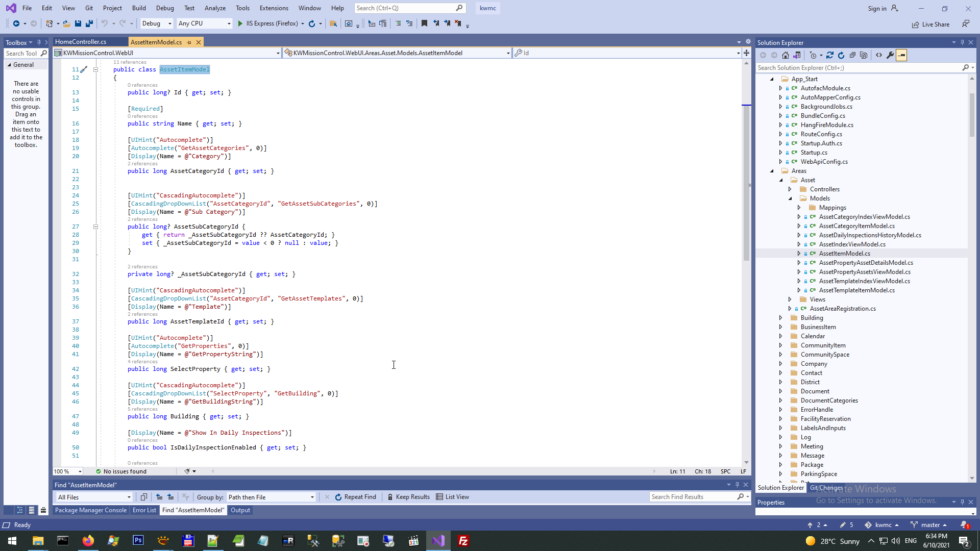Viewport: 980px width, 551px height.
Task: Toggle bookmark icon in the toolbar
Action: tap(424, 23)
